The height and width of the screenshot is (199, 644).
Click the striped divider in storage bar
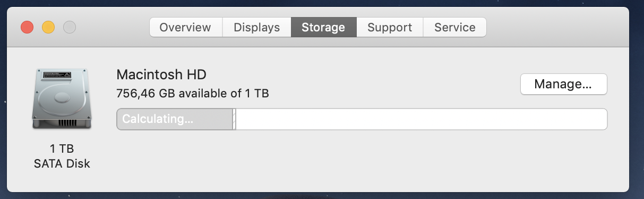[234, 119]
